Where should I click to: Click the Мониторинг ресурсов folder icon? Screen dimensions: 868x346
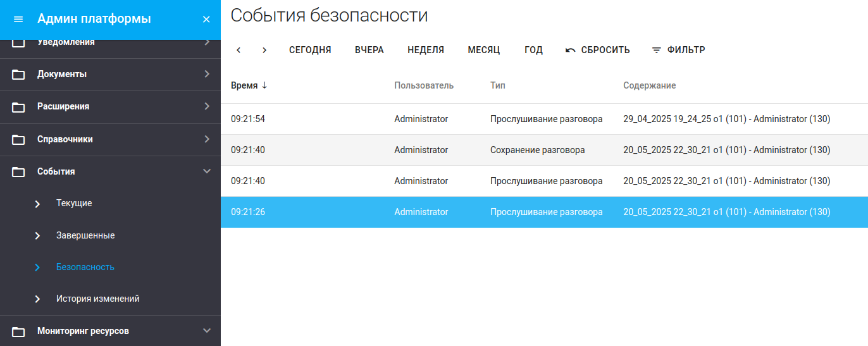(x=19, y=331)
